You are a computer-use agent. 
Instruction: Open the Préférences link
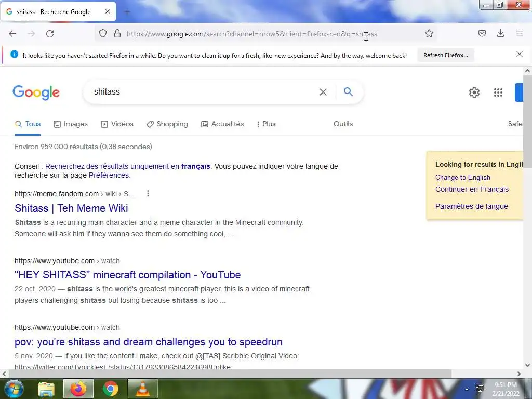(x=109, y=175)
